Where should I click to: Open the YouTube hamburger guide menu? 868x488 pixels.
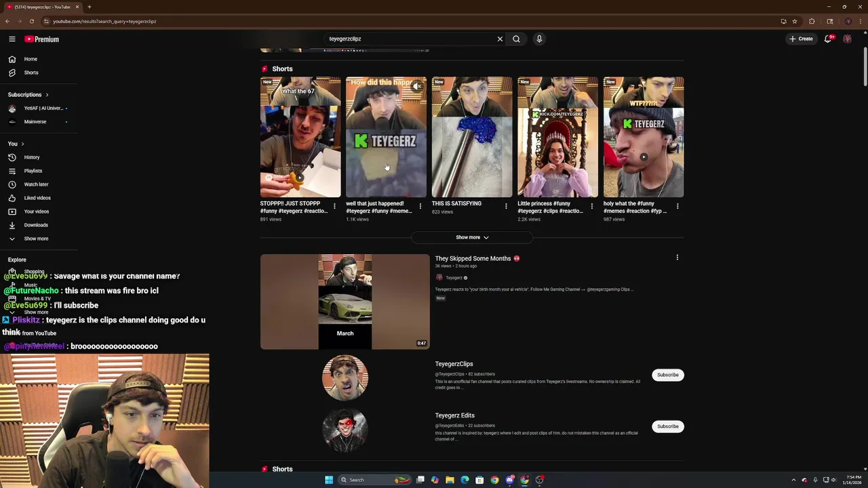pyautogui.click(x=12, y=39)
